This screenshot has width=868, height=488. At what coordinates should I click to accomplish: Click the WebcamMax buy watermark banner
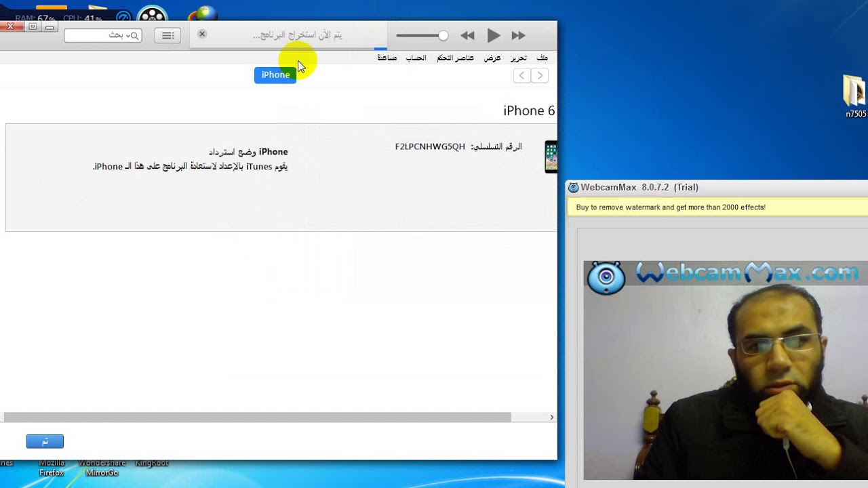tap(717, 207)
